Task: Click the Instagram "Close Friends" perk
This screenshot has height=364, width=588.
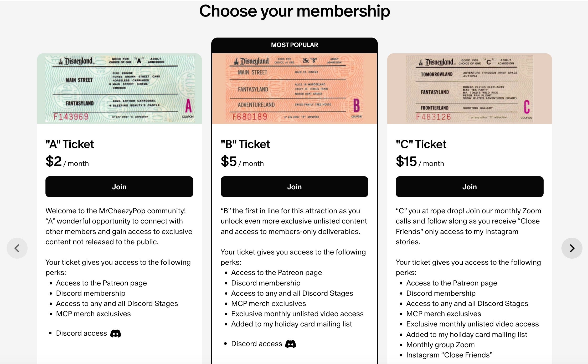Action: click(449, 355)
